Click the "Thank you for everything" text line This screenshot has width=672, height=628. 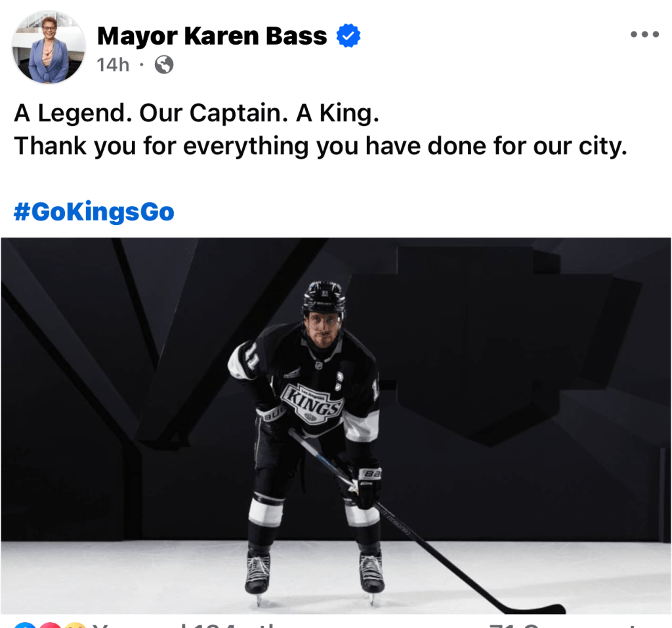[x=320, y=146]
